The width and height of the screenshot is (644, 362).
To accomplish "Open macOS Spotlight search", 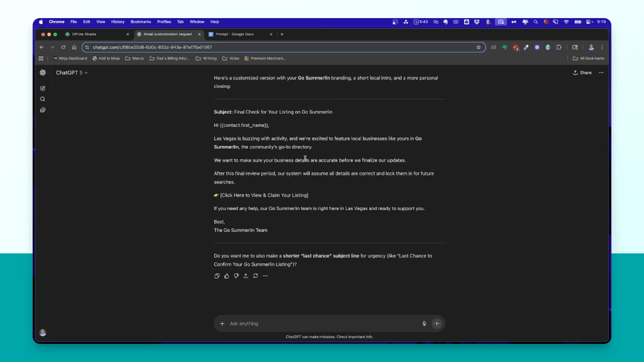I will (x=536, y=22).
